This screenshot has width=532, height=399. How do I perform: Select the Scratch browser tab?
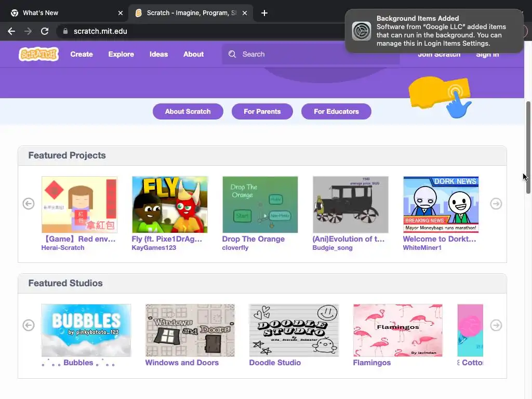click(x=191, y=13)
